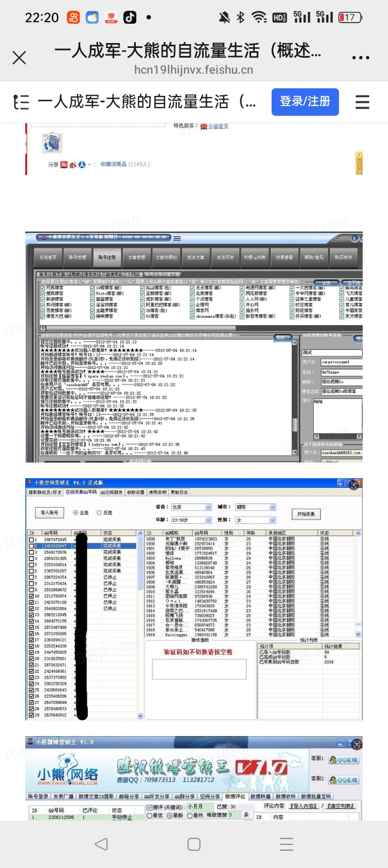The image size is (388, 868).
Task: Click the 用户名 field with carpetoceana4
Action: pos(341,362)
